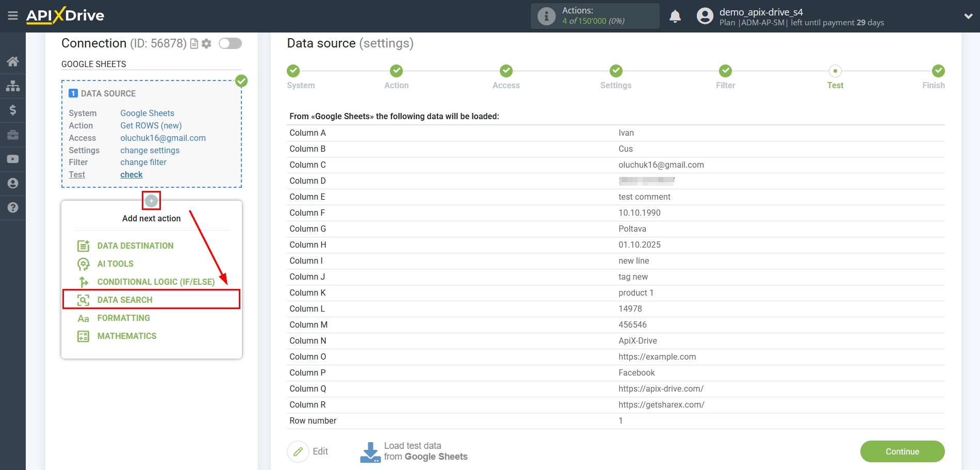Image resolution: width=980 pixels, height=470 pixels.
Task: Click the YouTube icon in the sidebar
Action: tap(13, 159)
